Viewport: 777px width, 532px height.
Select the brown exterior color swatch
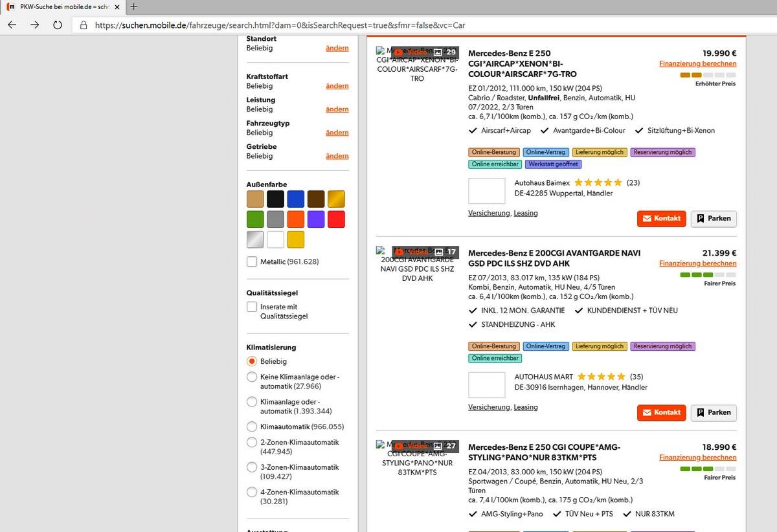316,199
